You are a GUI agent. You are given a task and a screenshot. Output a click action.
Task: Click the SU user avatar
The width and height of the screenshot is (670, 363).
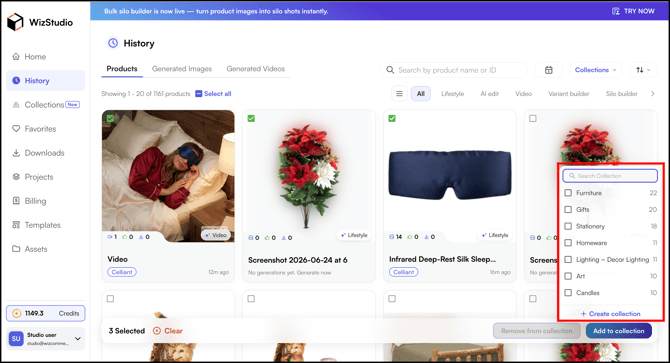click(16, 339)
